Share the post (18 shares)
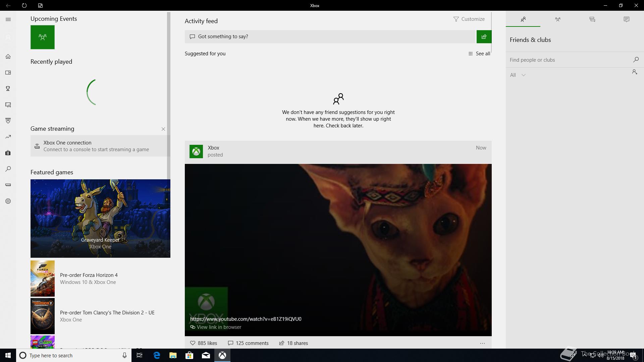 (293, 343)
